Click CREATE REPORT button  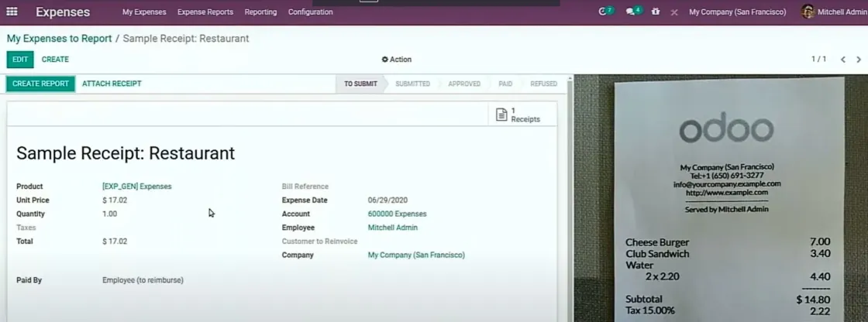40,84
